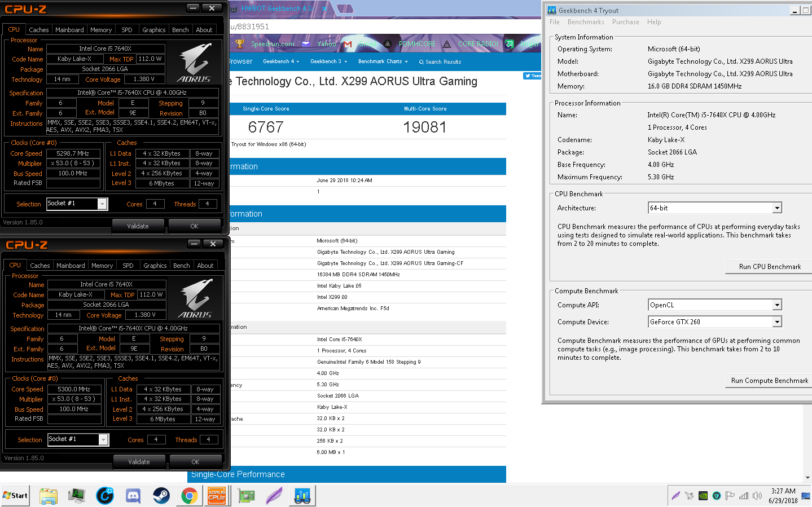This screenshot has width=812, height=507.
Task: Click the Core Speed 5300.0 MHz value
Action: [x=74, y=389]
